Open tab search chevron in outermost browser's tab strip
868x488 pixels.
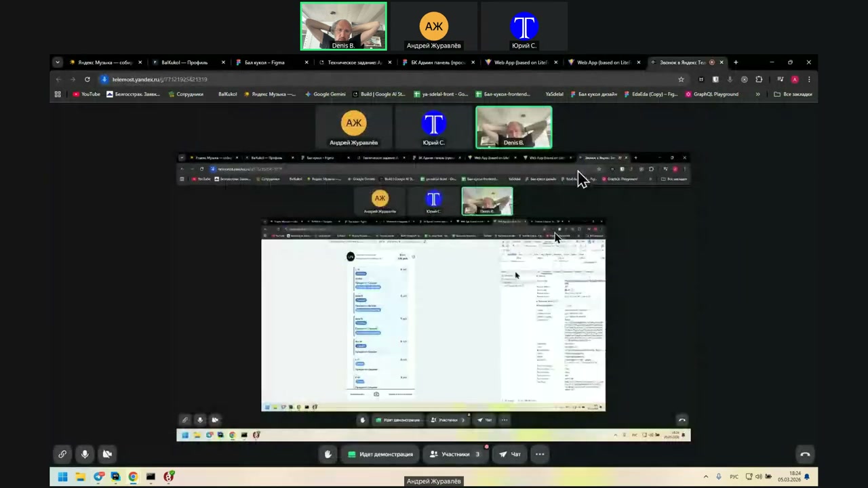pos(58,62)
